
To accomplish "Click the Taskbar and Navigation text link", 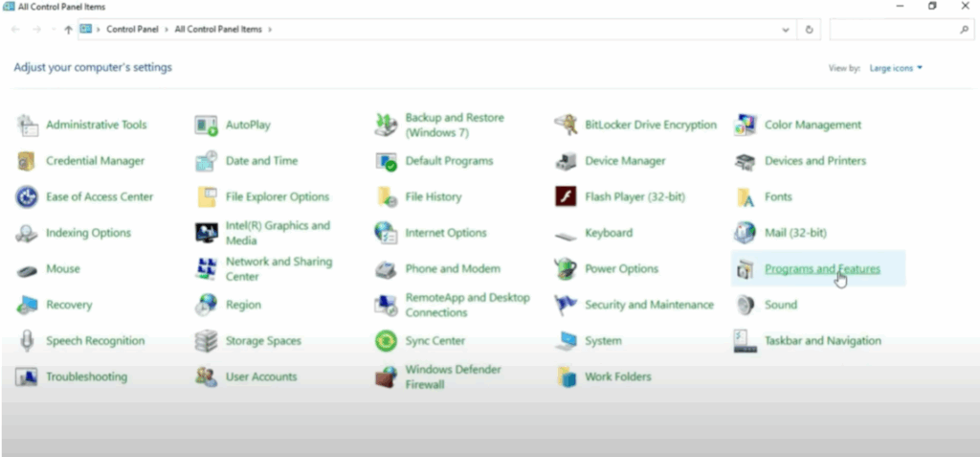I will click(822, 341).
